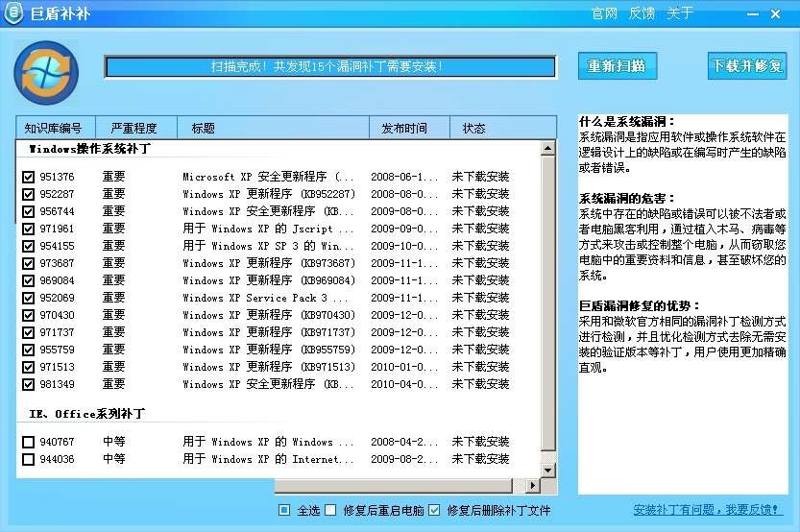The image size is (800, 532).
Task: Uncheck patch 971737 checkbox
Action: [28, 332]
